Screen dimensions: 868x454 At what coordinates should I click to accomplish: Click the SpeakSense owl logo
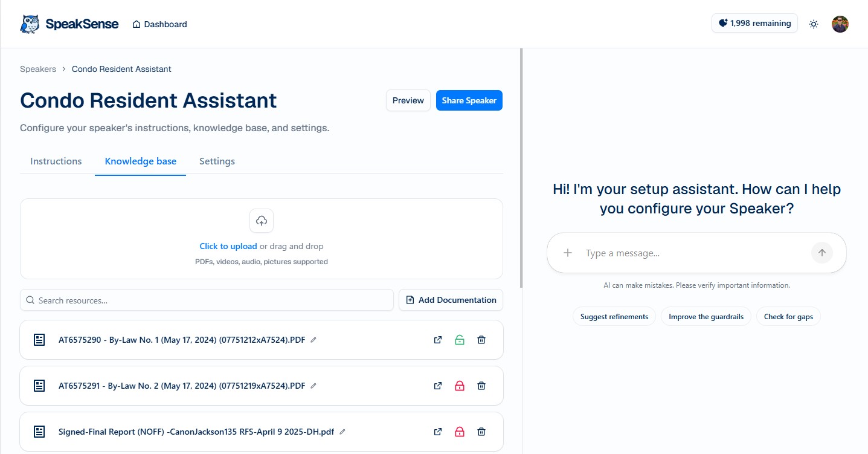[30, 24]
